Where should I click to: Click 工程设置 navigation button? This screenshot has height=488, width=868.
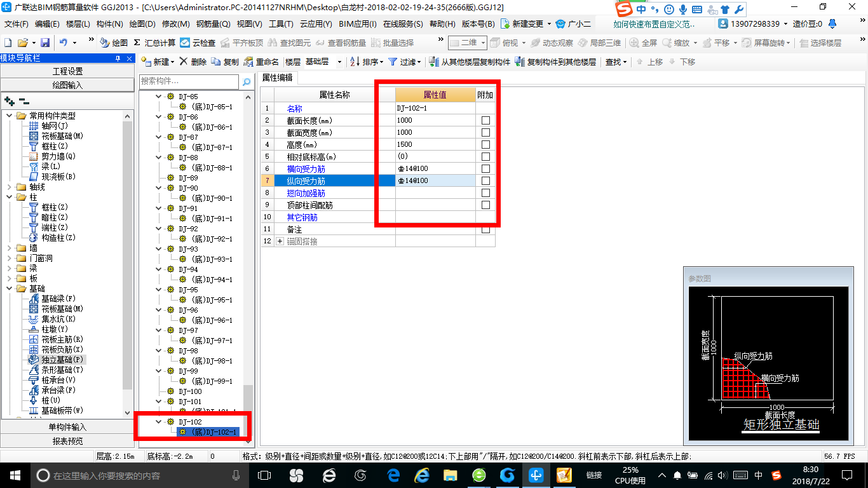click(x=67, y=71)
